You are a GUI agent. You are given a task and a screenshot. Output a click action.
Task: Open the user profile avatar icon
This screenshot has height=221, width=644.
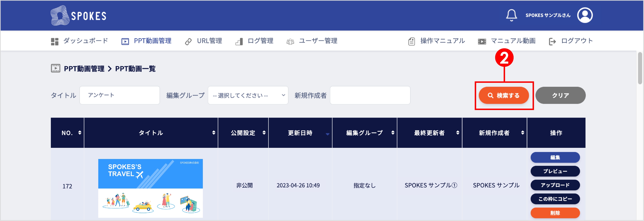pos(585,15)
